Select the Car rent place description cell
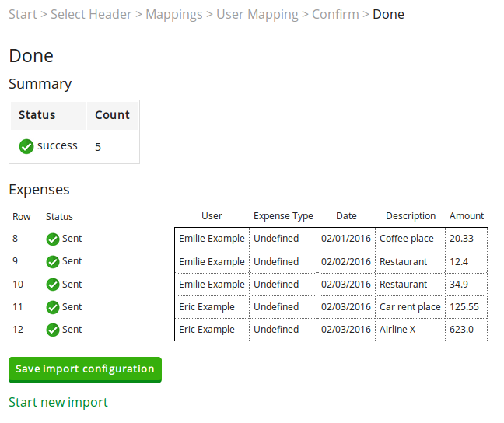Viewport: 504px width, 423px height. click(x=410, y=307)
